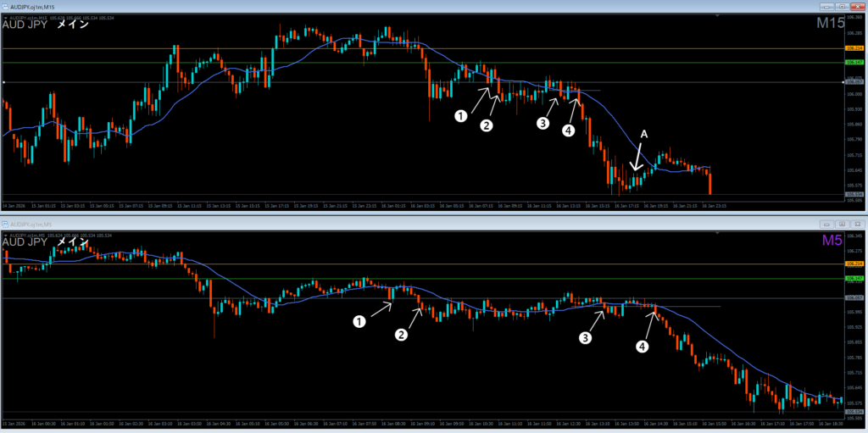Click the 105.790 price scale value in M15 chart
The image size is (868, 433).
click(853, 139)
